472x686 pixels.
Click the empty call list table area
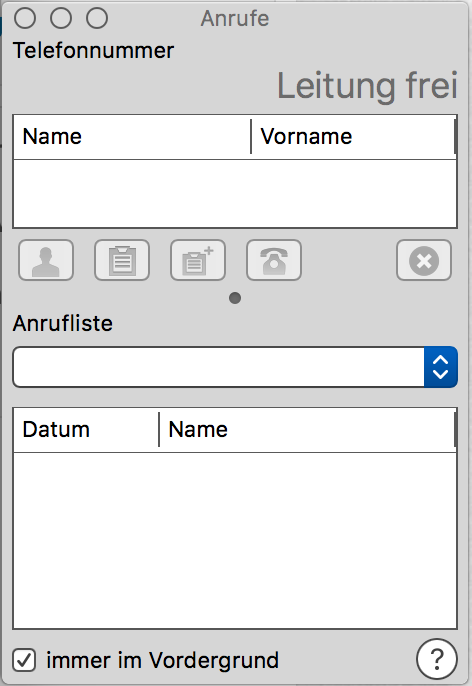235,540
